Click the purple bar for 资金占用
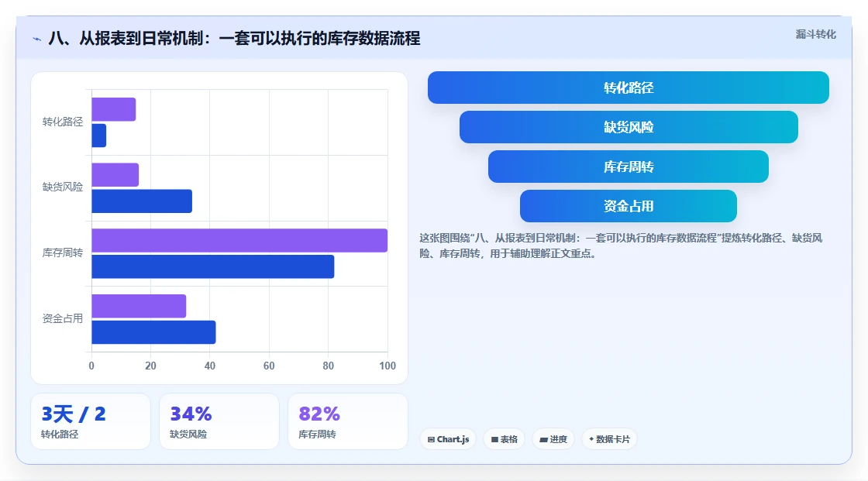Image resolution: width=868 pixels, height=481 pixels. [x=139, y=306]
